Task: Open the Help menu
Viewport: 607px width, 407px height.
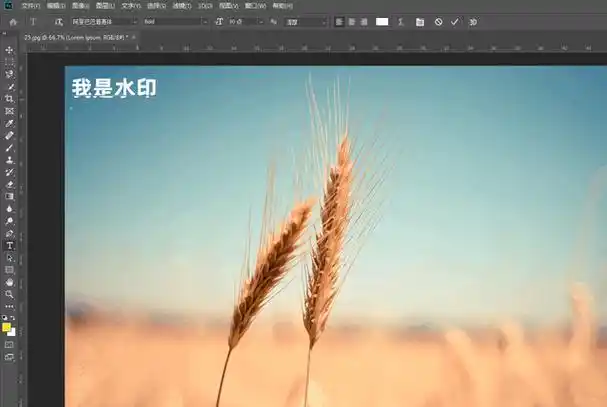Action: click(x=283, y=6)
